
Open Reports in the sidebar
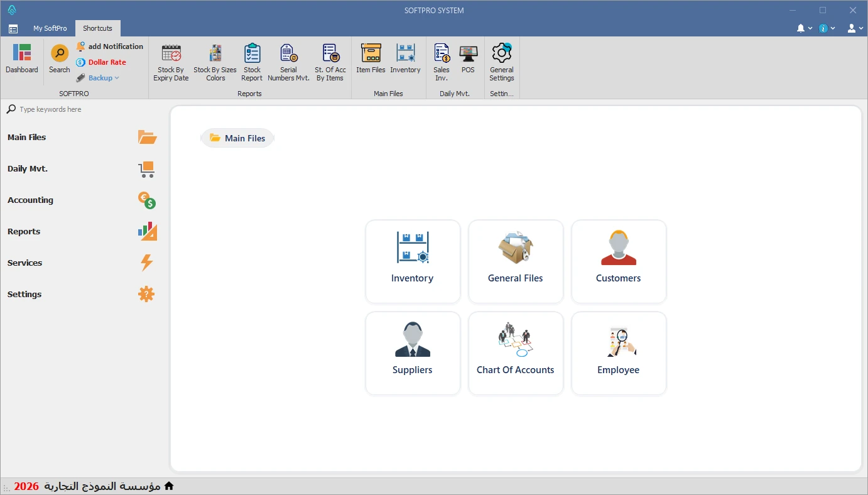click(82, 231)
